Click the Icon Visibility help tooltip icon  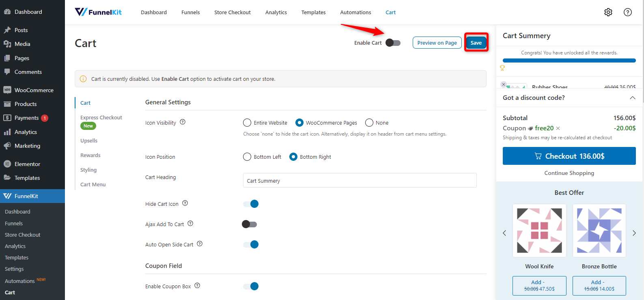(183, 122)
